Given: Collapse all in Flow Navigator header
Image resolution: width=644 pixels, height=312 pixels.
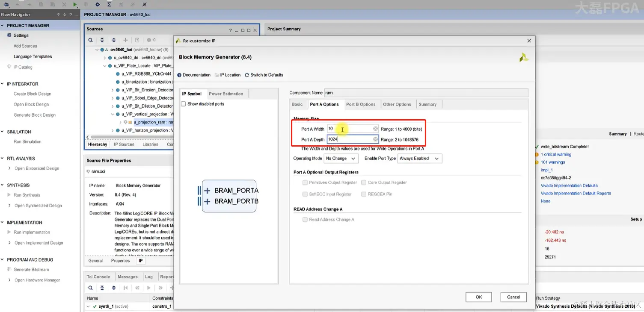Looking at the screenshot, I should [59, 15].
